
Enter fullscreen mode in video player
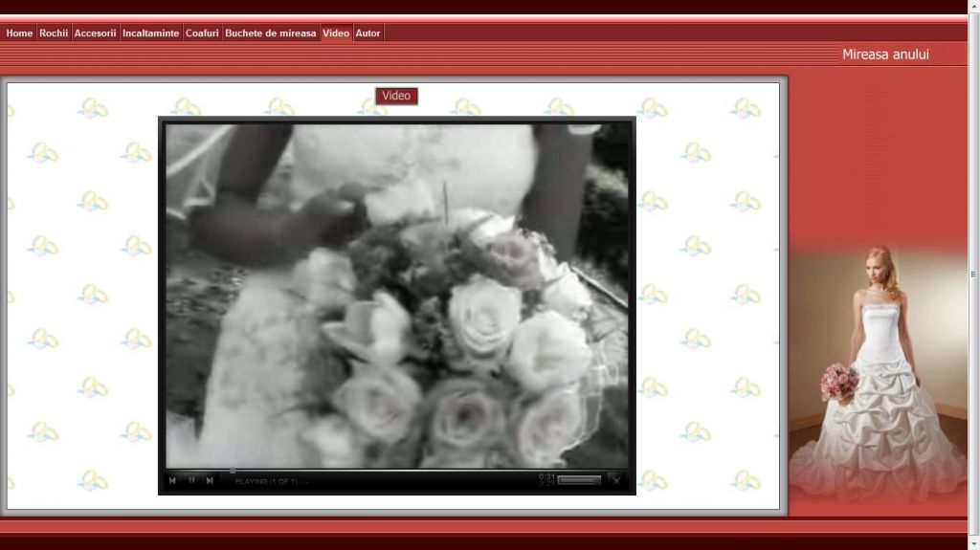point(616,480)
